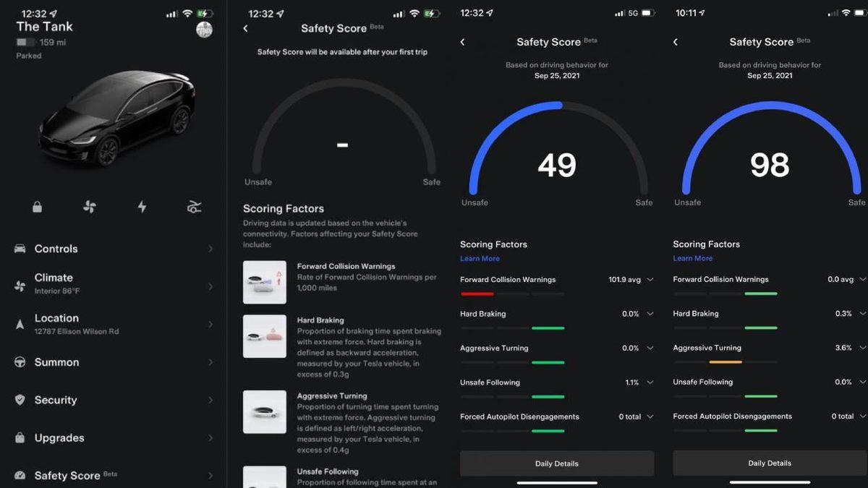Tap the shield icon beside Security
868x488 pixels.
(x=20, y=400)
